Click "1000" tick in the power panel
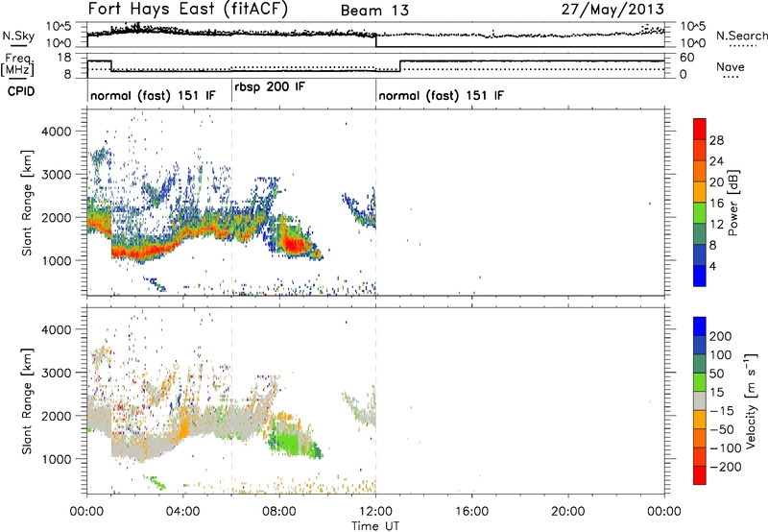Image resolution: width=768 pixels, height=532 pixels. 56,260
